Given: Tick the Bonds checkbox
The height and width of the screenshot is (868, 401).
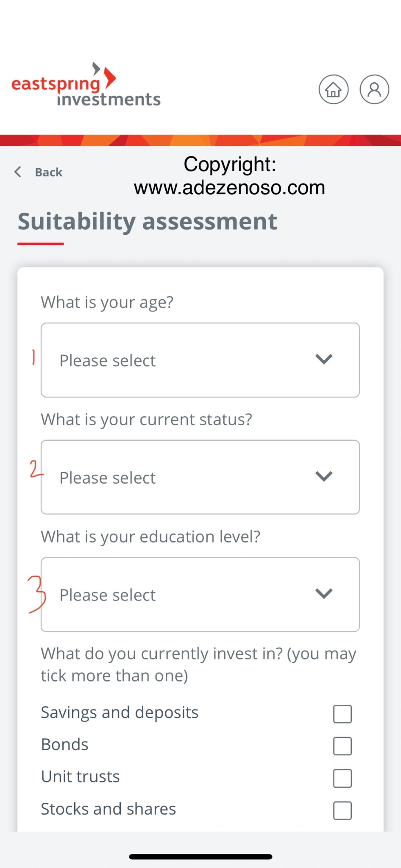Looking at the screenshot, I should [x=343, y=746].
